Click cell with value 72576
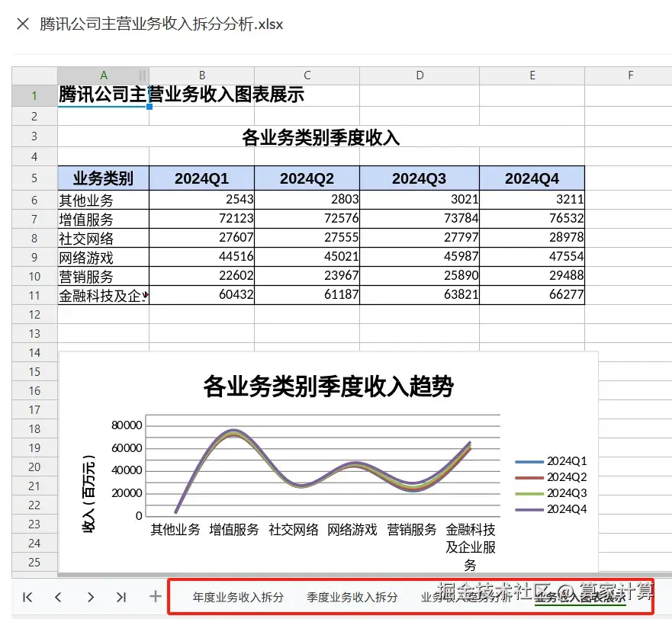This screenshot has width=672, height=619. pyautogui.click(x=307, y=219)
